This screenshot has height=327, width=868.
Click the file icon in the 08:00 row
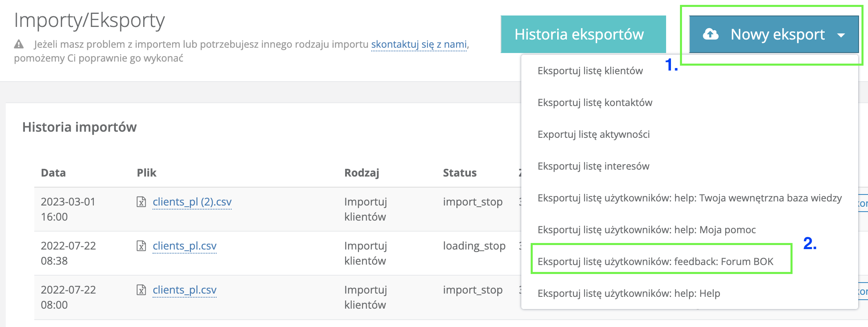[x=141, y=290]
